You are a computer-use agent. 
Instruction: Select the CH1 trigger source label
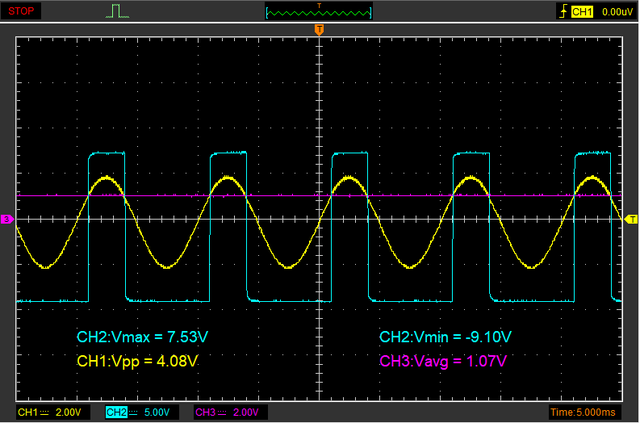[x=581, y=11]
